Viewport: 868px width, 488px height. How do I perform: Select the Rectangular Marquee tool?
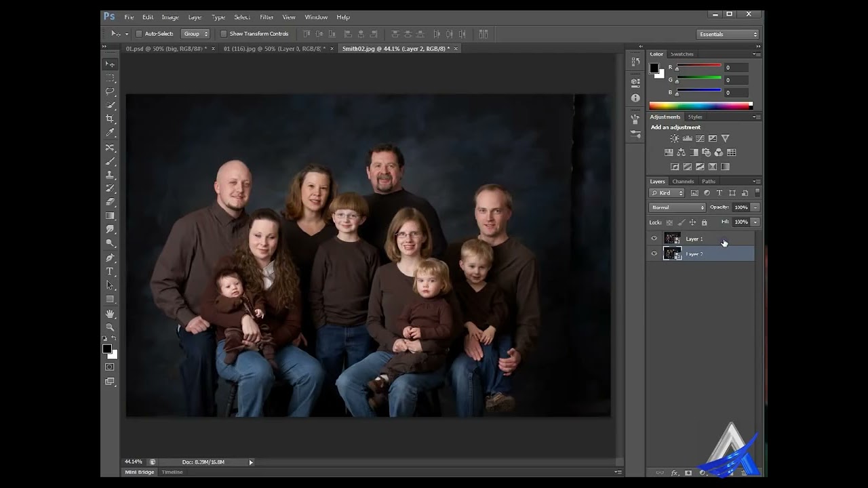(x=110, y=78)
